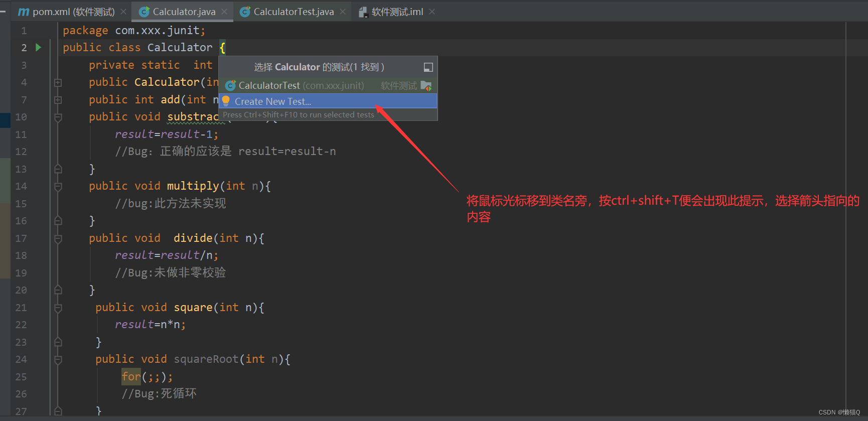Select CalculatorTest (com.xxx.junit) entry

click(x=328, y=85)
